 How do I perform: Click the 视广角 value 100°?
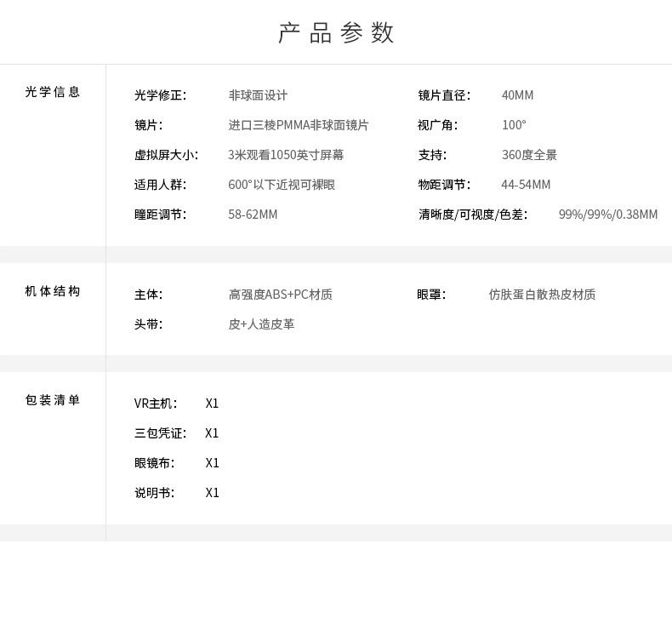pyautogui.click(x=514, y=125)
